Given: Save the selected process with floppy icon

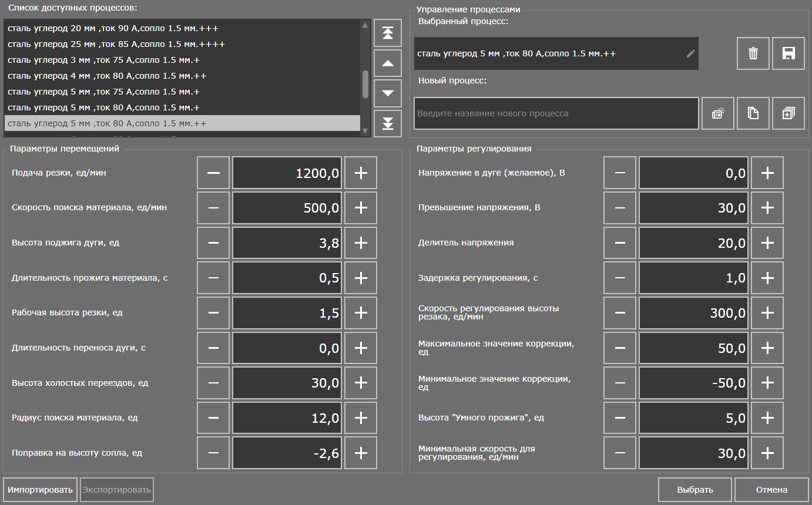Looking at the screenshot, I should 788,53.
